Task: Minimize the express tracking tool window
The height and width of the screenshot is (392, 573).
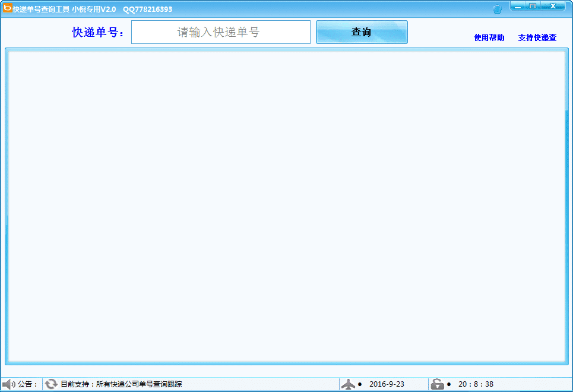Action: pyautogui.click(x=519, y=7)
